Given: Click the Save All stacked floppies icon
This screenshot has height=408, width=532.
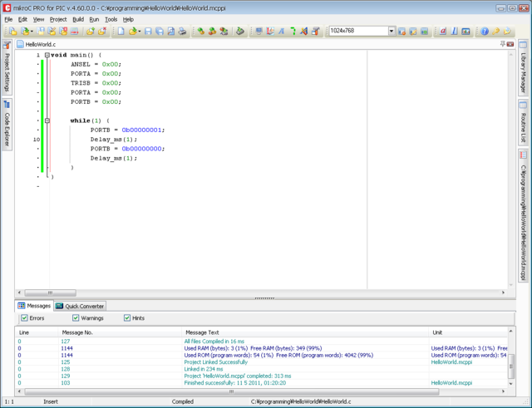Looking at the screenshot, I should tap(160, 32).
